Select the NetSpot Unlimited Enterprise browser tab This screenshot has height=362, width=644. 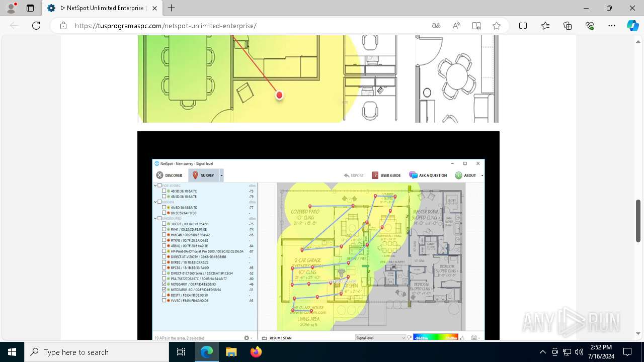(x=102, y=8)
